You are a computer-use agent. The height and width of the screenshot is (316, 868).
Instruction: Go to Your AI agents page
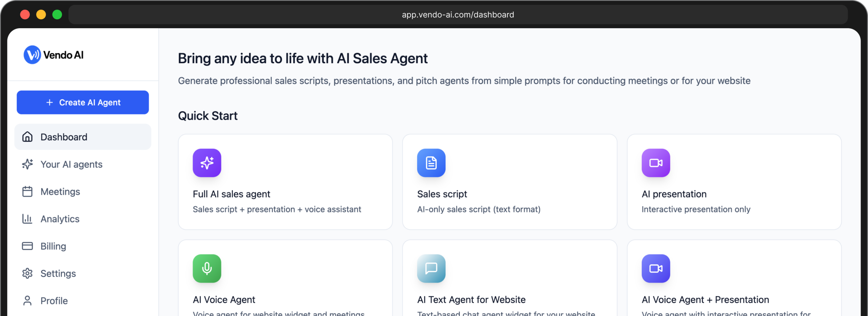tap(71, 164)
